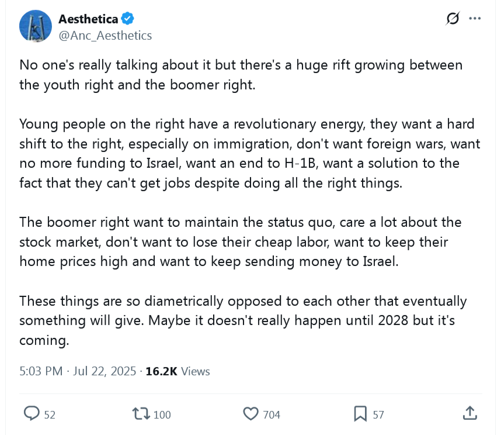Click the repost arrows icon
Screen dimensions: 504x435
[141, 414]
